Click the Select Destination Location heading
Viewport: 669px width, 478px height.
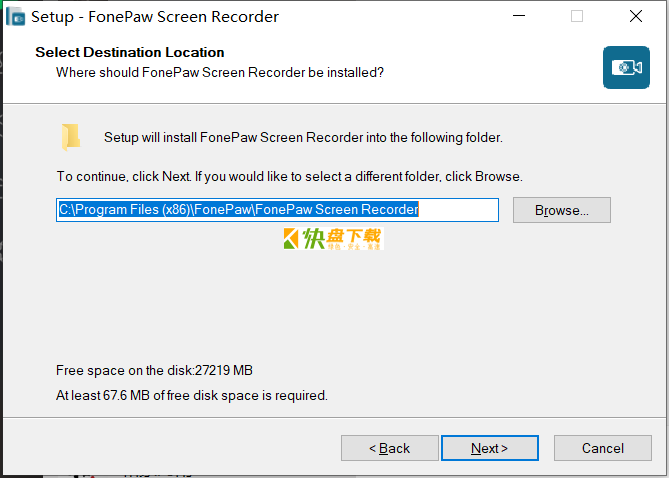130,52
